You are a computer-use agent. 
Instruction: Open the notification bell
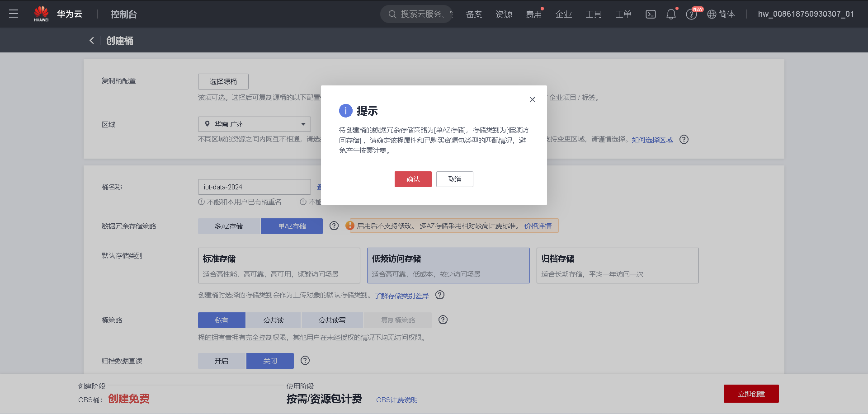tap(671, 14)
